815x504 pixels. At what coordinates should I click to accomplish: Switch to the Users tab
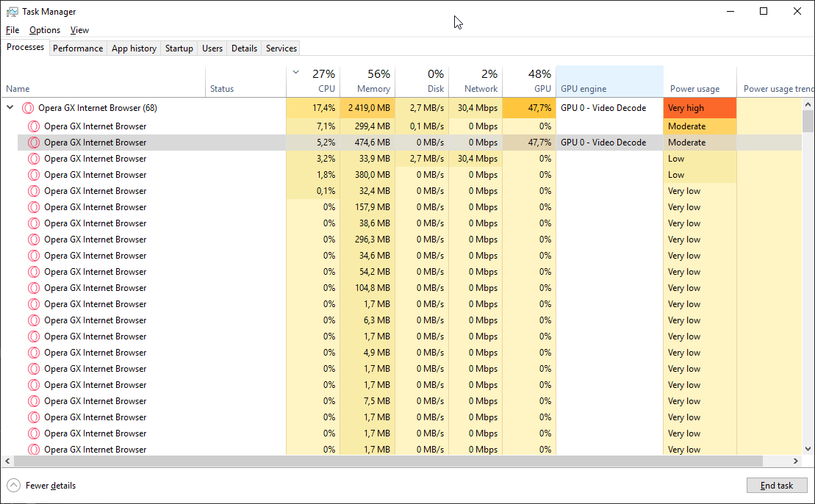pyautogui.click(x=212, y=48)
